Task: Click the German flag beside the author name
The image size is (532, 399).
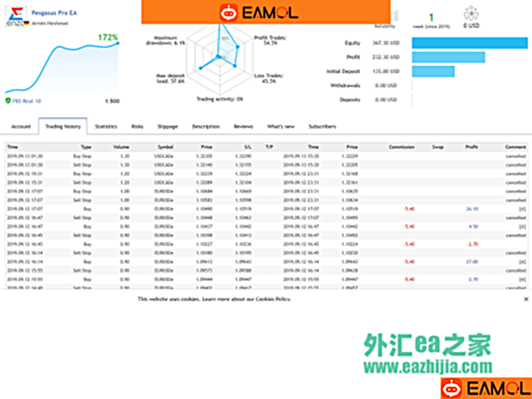Action: point(27,23)
